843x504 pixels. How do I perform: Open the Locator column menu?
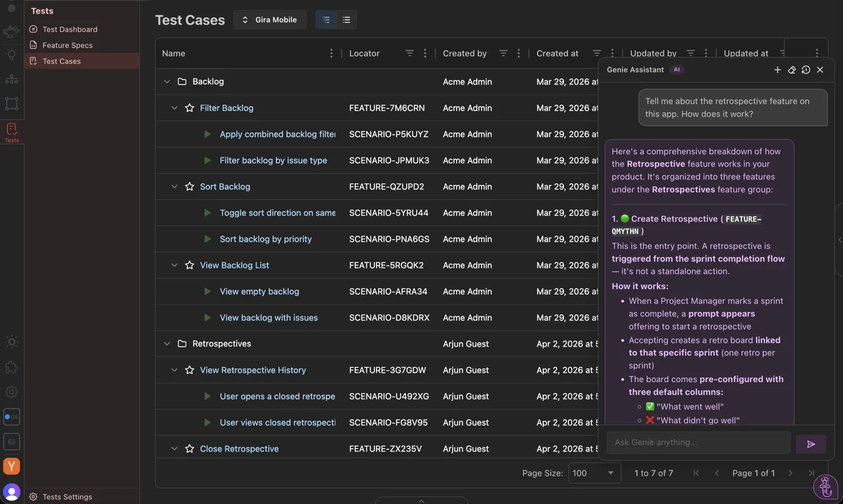(x=425, y=54)
